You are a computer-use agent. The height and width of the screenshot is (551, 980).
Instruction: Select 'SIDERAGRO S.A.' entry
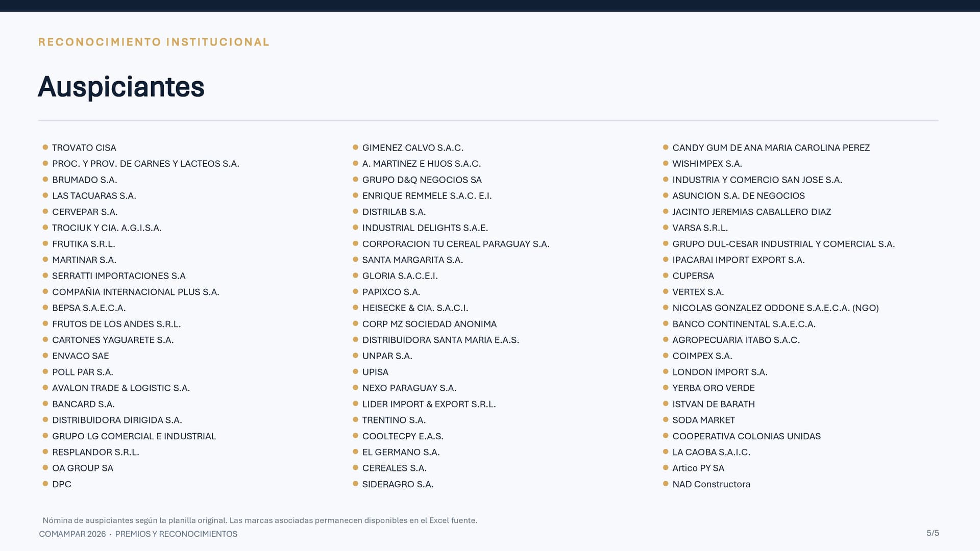click(x=398, y=484)
